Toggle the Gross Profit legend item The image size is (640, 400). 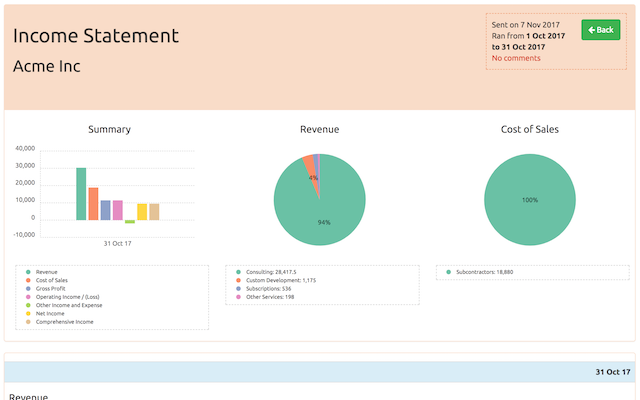coord(45,289)
